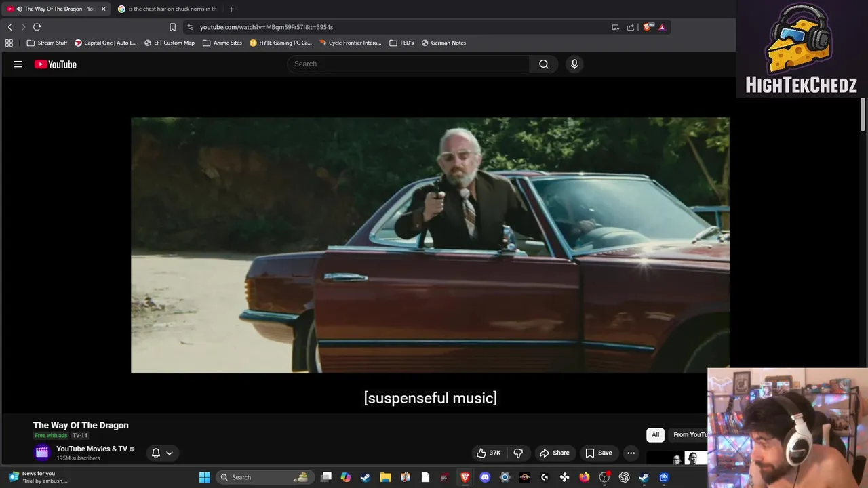Share the video
This screenshot has height=488, width=868.
coord(554,453)
